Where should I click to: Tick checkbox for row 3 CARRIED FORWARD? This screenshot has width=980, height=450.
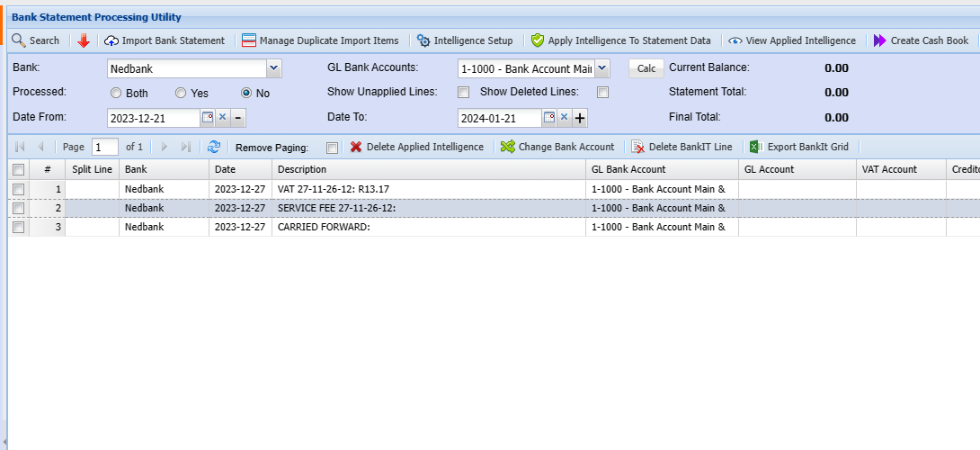19,227
